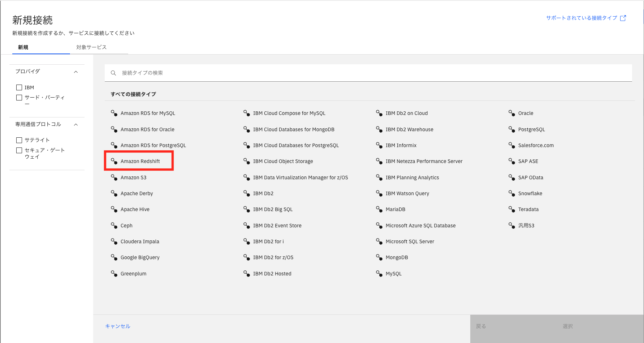
Task: Enable the IBM provider checkbox
Action: pyautogui.click(x=19, y=87)
